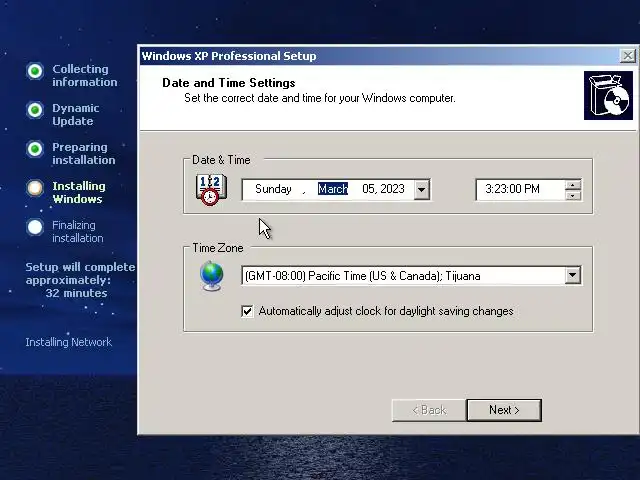
Task: Click the 'Installing Network' status text
Action: (69, 342)
